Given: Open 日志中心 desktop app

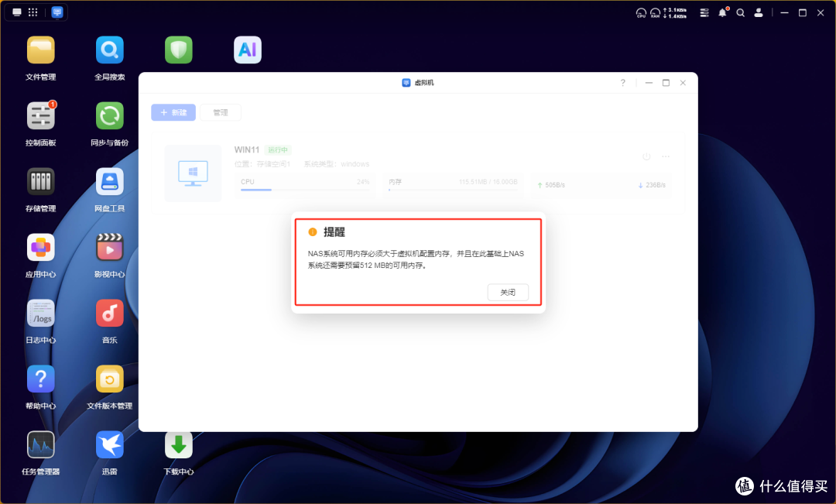Looking at the screenshot, I should click(x=41, y=313).
